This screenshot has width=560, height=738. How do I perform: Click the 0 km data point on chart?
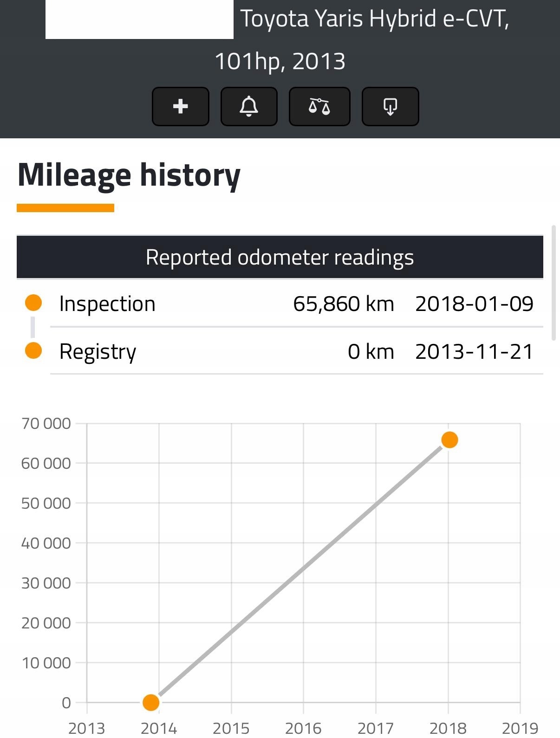[151, 702]
